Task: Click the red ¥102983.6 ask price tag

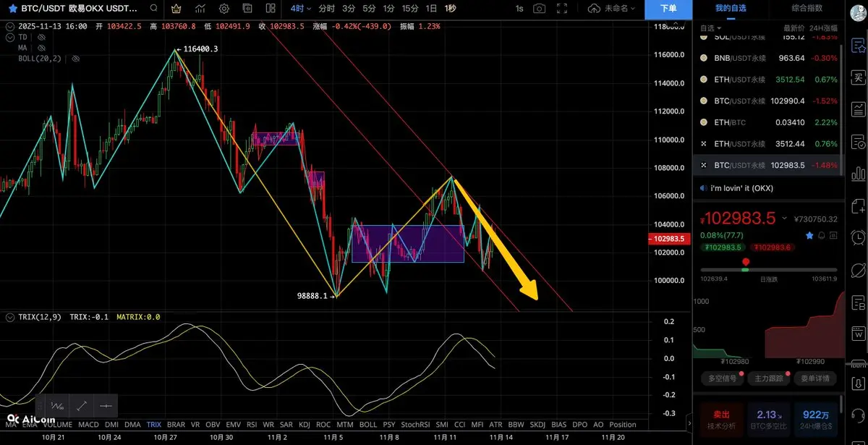Action: 773,247
